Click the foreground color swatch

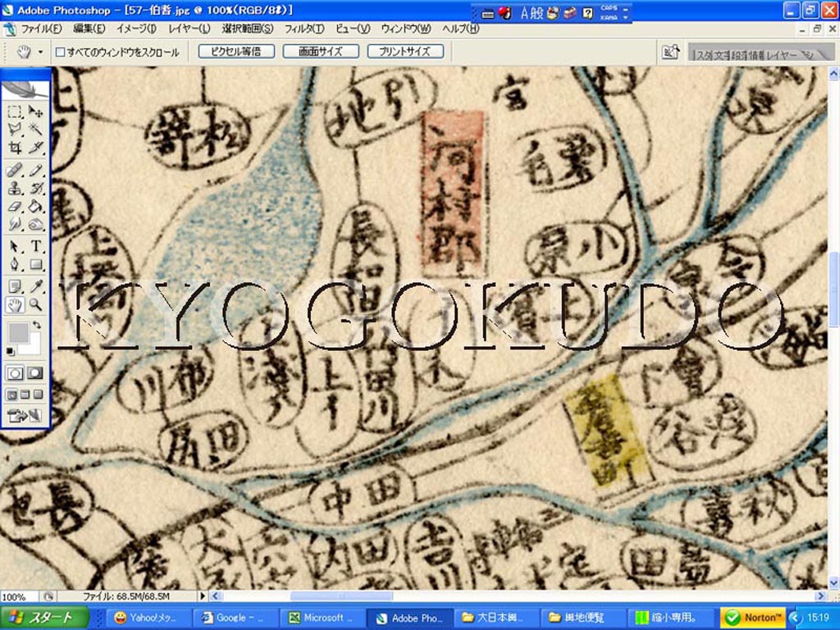point(18,333)
